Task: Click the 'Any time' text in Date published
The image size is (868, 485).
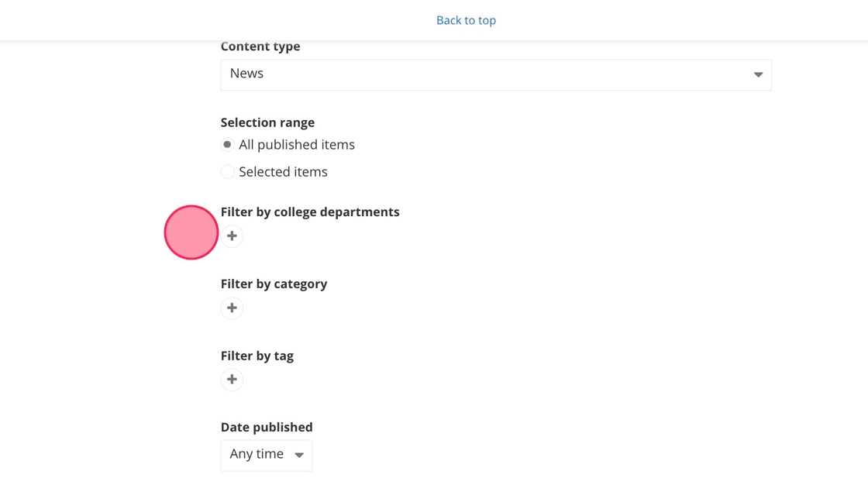Action: [x=257, y=454]
